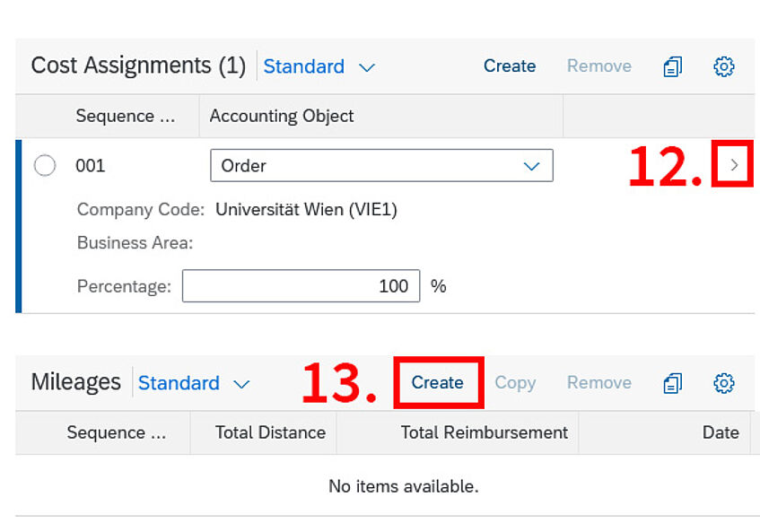
Task: Click Remove in Cost Assignments toolbar
Action: (x=599, y=65)
